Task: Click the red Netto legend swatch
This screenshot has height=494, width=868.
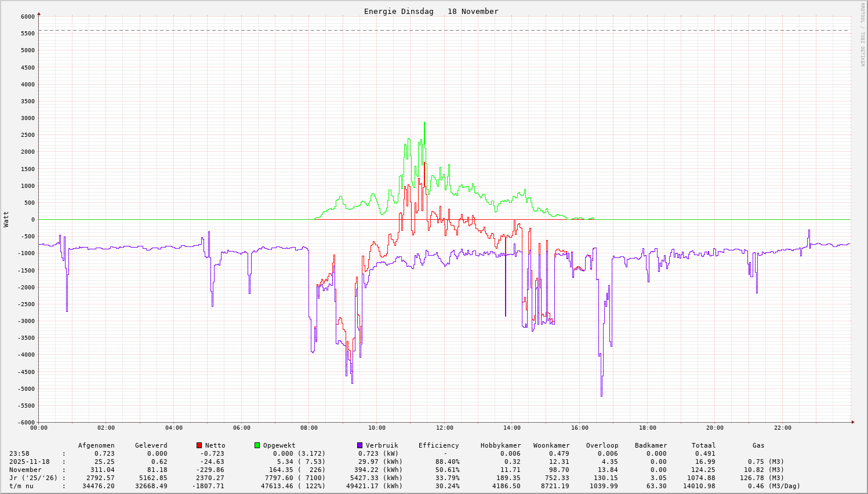Action: click(199, 445)
